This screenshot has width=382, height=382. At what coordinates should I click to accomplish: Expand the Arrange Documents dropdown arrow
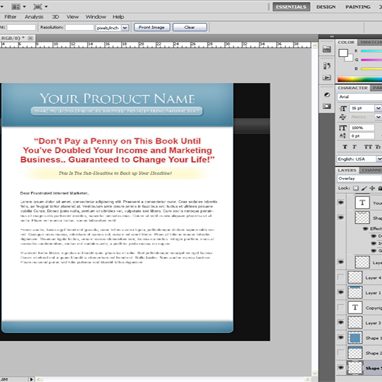24,6
